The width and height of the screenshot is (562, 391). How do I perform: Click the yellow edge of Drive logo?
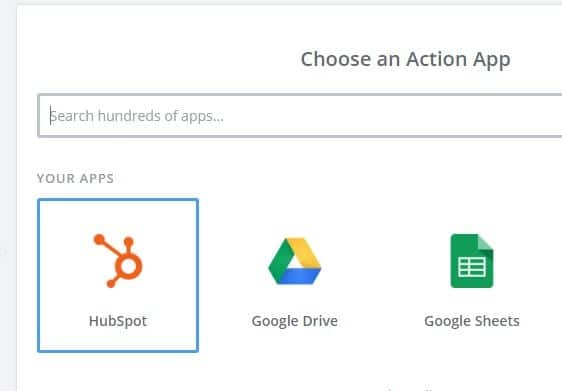(x=305, y=252)
